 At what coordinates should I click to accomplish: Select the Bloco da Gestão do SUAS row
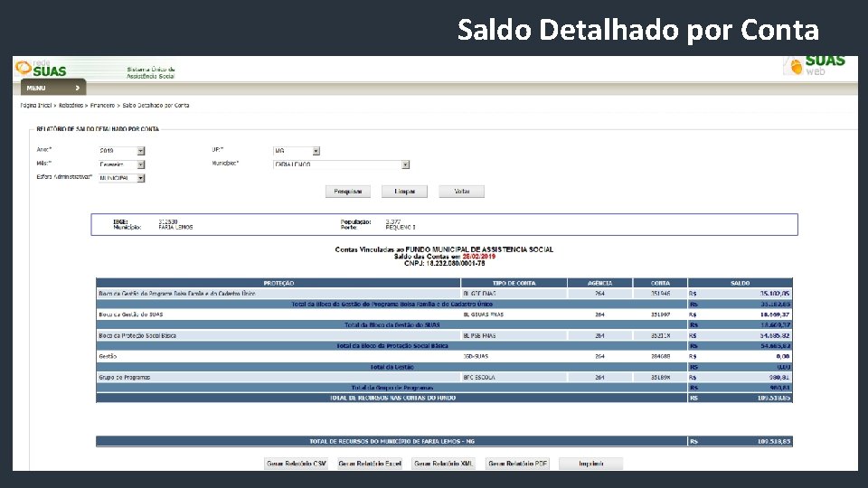[444, 314]
